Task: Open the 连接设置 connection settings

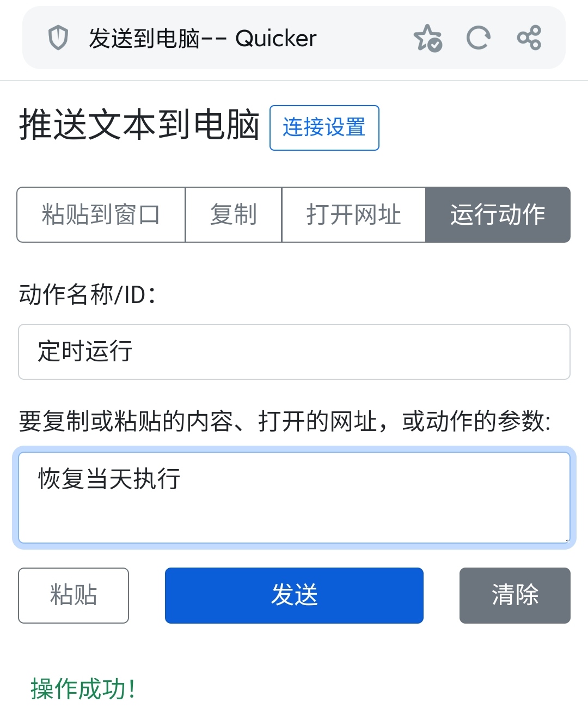Action: [x=324, y=128]
